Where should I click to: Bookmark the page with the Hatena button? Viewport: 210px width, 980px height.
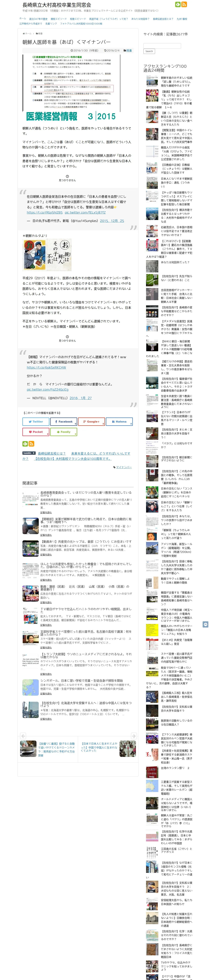coord(119,422)
